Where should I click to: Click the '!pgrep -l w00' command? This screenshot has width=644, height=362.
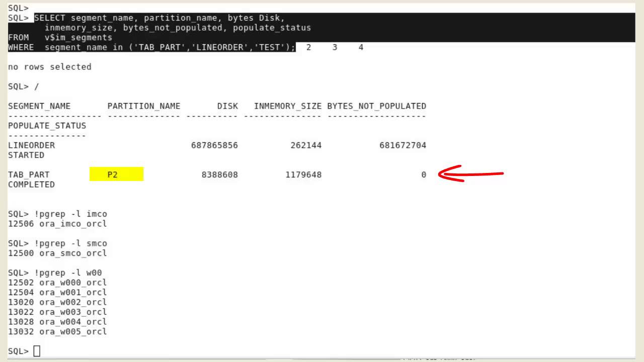tap(68, 273)
